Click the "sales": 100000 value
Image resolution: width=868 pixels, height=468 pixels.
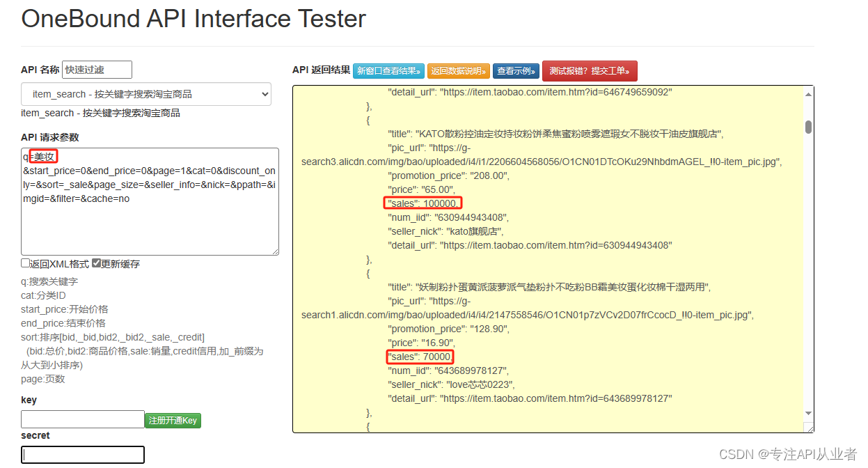point(423,203)
